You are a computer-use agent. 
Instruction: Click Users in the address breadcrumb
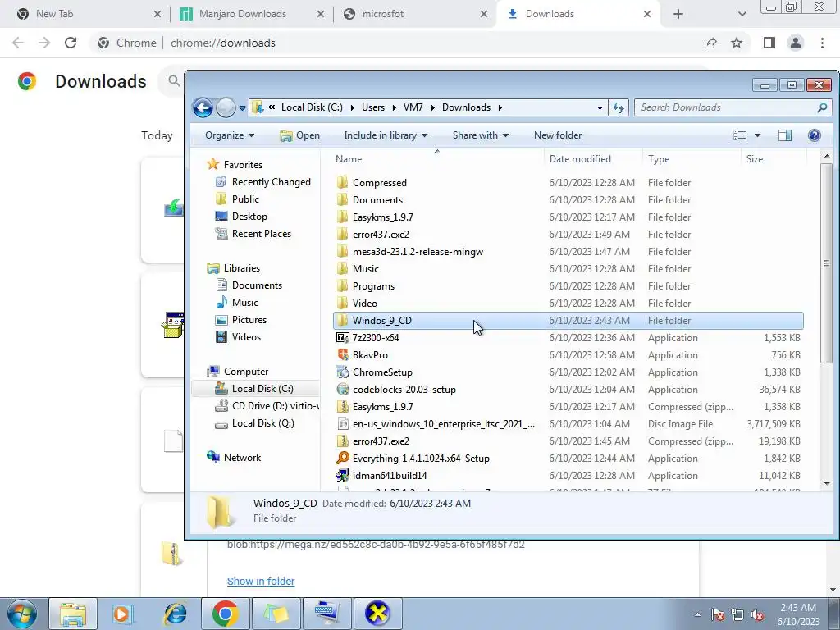tap(373, 107)
